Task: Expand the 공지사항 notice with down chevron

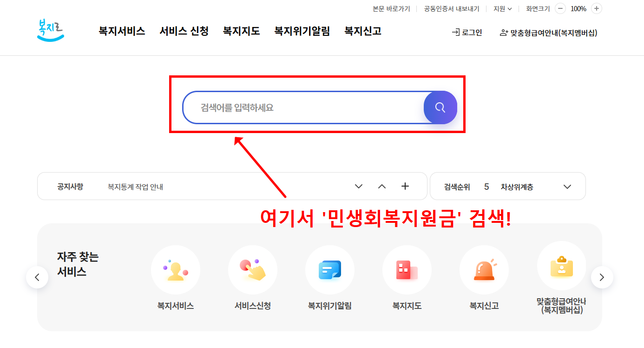Action: (x=358, y=186)
